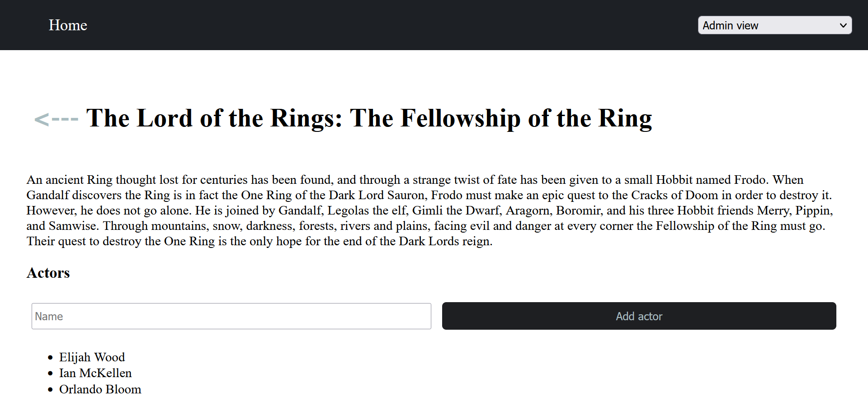
Task: Click the Actors section heading
Action: (x=48, y=273)
